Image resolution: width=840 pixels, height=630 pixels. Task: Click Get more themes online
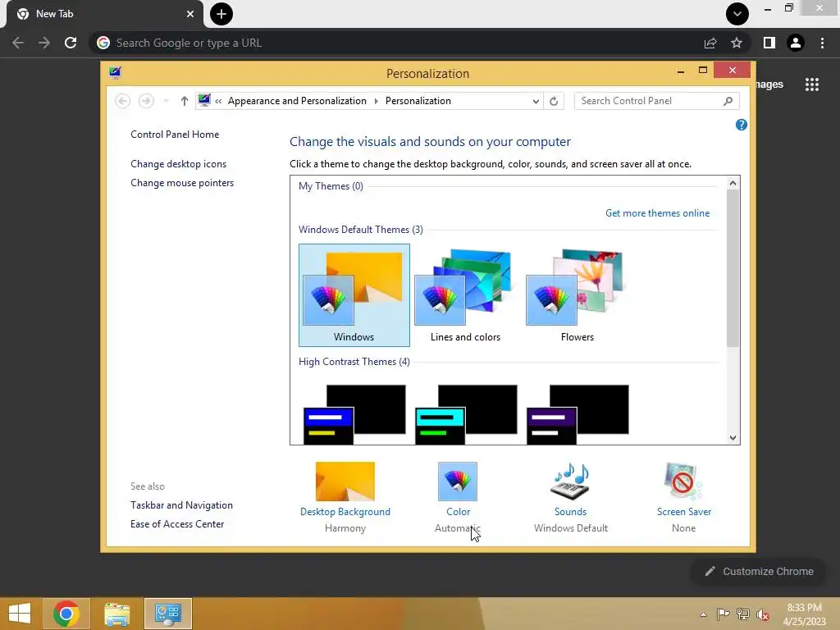(657, 213)
